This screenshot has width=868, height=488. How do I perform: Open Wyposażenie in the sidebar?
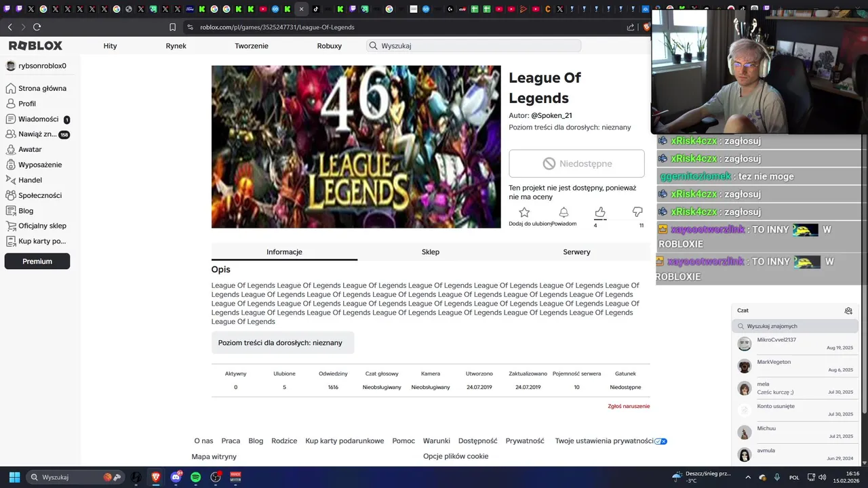(x=34, y=165)
